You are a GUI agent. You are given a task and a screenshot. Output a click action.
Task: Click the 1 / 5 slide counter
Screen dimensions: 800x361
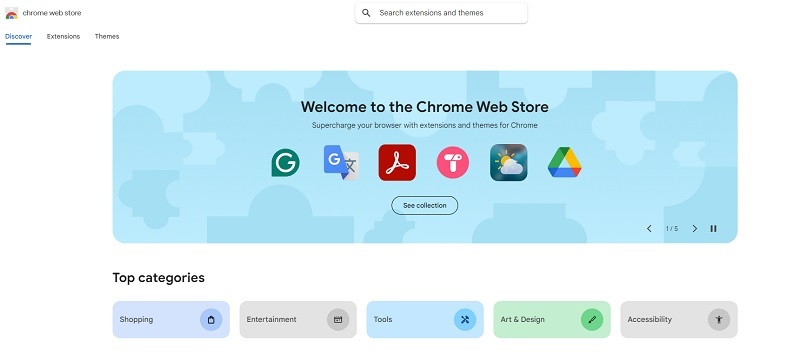[672, 228]
